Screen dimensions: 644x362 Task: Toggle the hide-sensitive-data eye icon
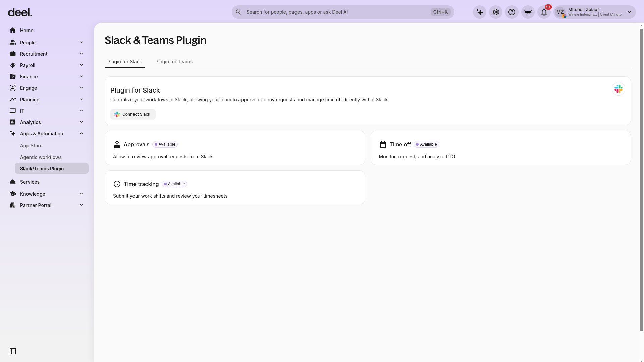coord(528,12)
